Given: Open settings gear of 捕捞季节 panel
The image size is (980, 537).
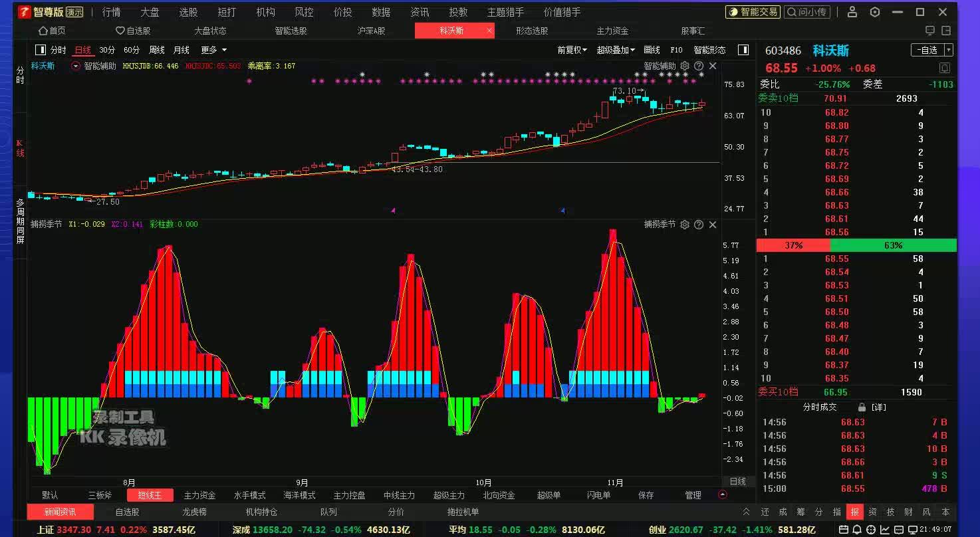Looking at the screenshot, I should click(x=685, y=225).
